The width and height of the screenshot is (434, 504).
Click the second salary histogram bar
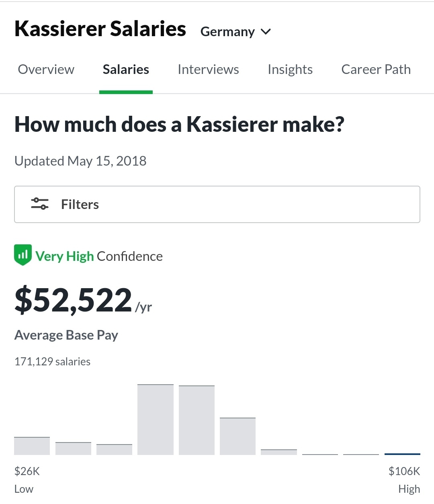coord(73,449)
